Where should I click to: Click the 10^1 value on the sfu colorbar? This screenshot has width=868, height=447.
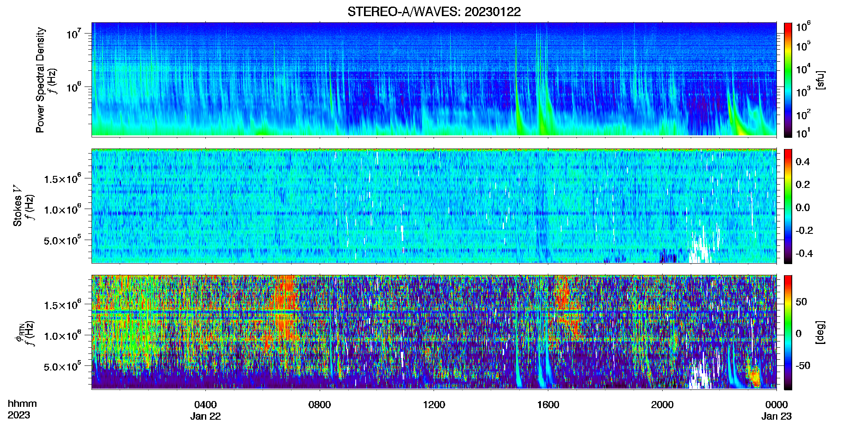(803, 132)
